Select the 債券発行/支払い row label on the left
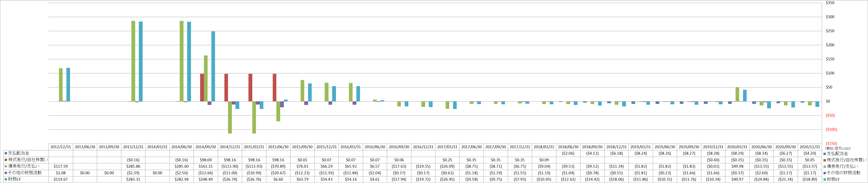The width and height of the screenshot is (868, 183). [24, 166]
